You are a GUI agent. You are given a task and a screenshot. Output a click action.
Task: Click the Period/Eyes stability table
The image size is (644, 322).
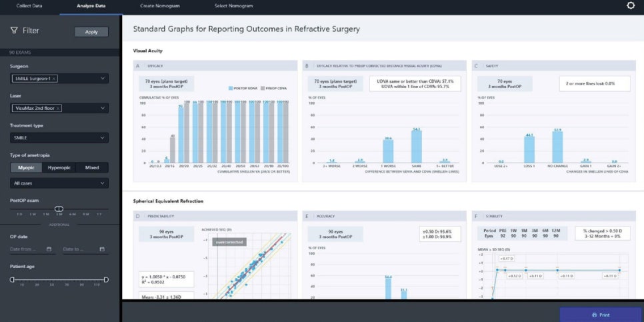(x=523, y=234)
